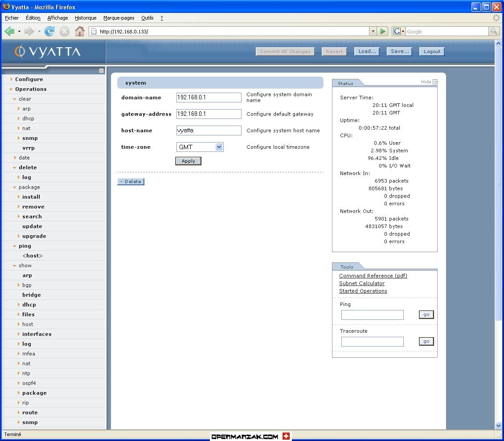This screenshot has height=441, width=504.
Task: Select mfea under show
Action: (x=29, y=354)
